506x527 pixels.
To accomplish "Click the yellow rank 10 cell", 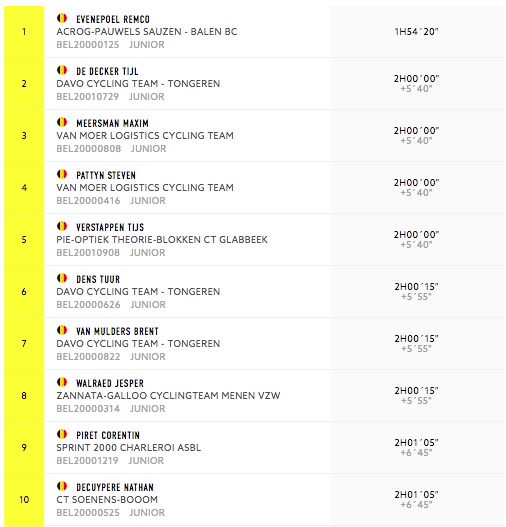I will point(24,500).
